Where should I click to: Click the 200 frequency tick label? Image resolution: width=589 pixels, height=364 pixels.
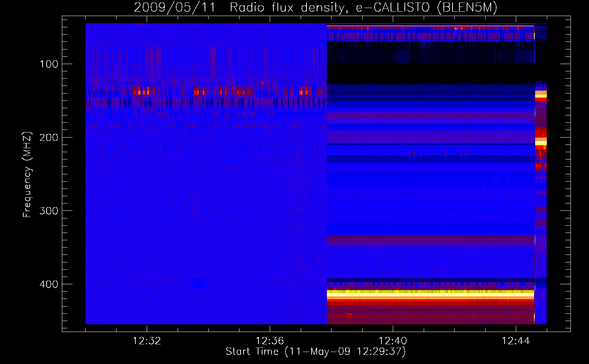pyautogui.click(x=49, y=138)
